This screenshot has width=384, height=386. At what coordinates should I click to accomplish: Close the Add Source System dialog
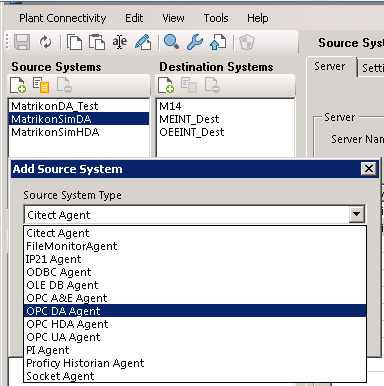(369, 169)
